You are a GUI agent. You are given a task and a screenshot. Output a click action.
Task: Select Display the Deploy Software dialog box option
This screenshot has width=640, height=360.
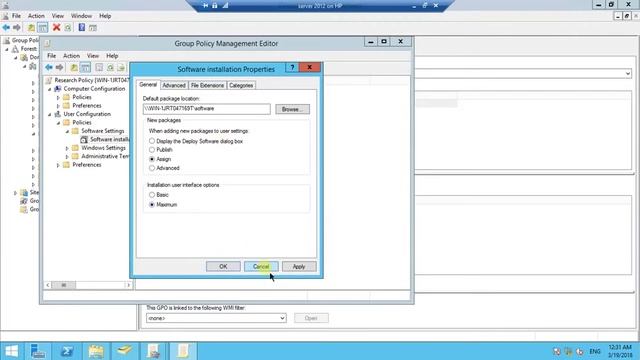[152, 141]
